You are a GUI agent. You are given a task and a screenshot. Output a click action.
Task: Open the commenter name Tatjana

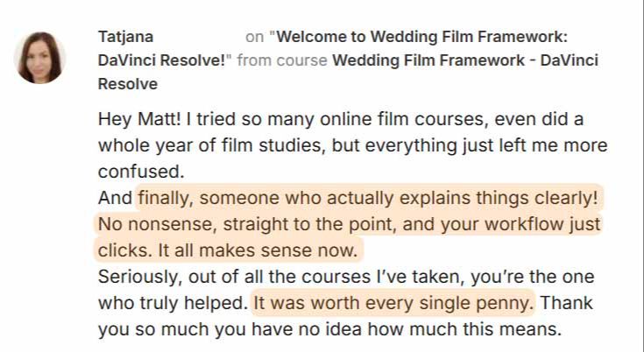pyautogui.click(x=125, y=37)
